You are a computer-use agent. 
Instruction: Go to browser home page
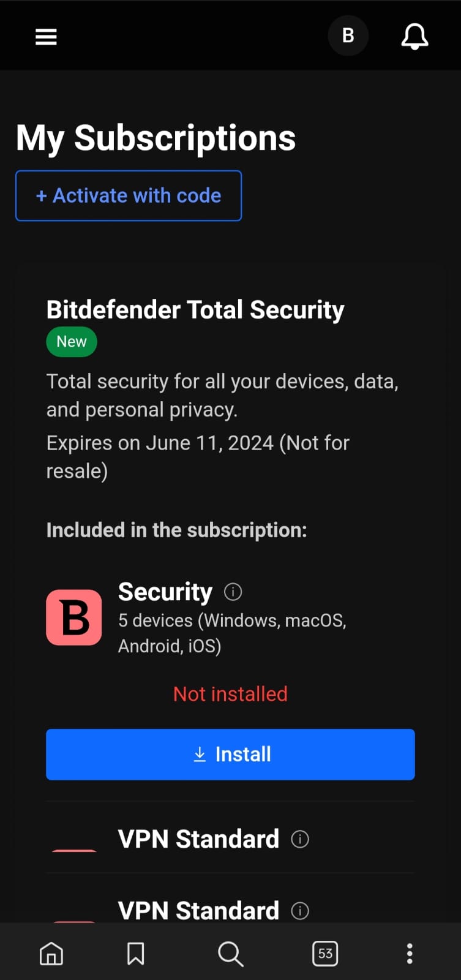coord(51,954)
